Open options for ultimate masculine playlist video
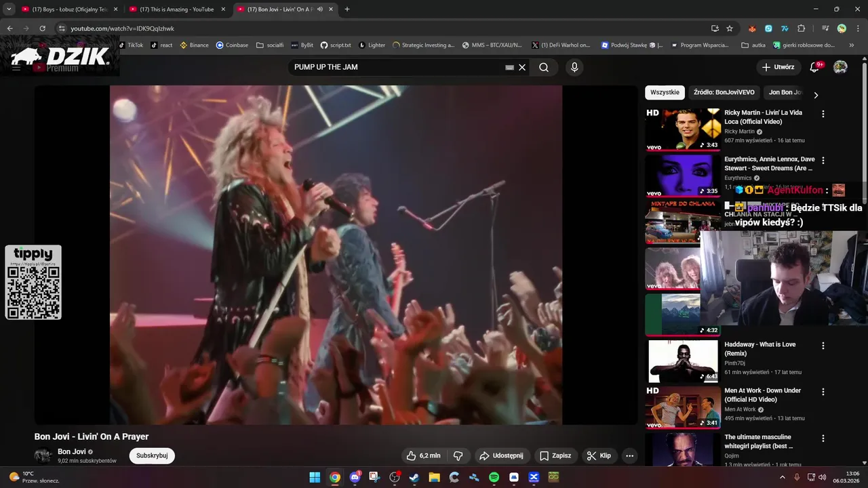 pos(823,439)
